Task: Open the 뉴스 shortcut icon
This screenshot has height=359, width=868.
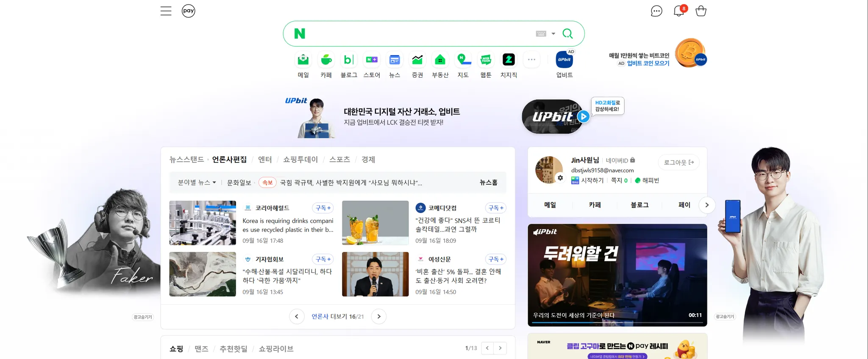Action: [x=395, y=60]
